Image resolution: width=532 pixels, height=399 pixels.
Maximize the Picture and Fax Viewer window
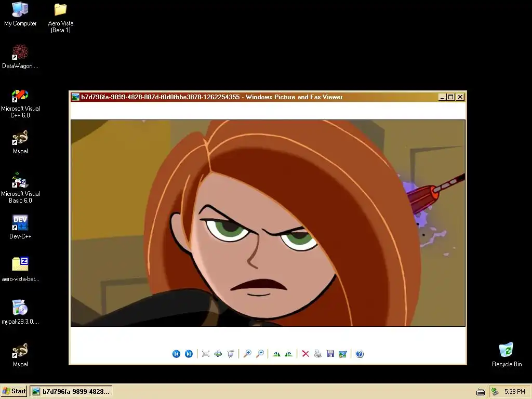click(451, 97)
